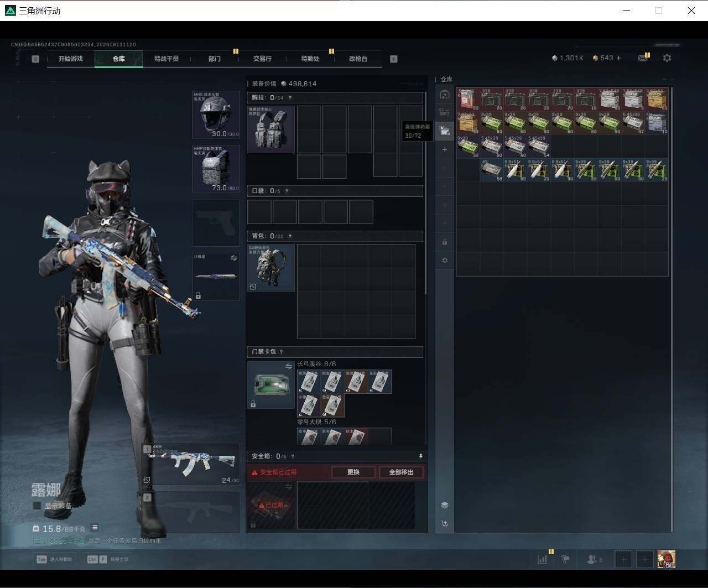The height and width of the screenshot is (588, 708).
Task: Click the player avatar portrait
Action: (667, 559)
